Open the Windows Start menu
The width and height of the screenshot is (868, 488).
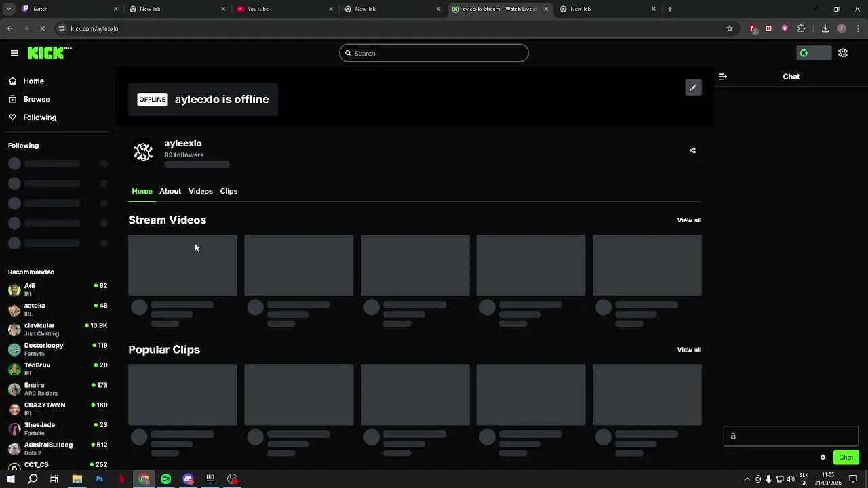10,479
